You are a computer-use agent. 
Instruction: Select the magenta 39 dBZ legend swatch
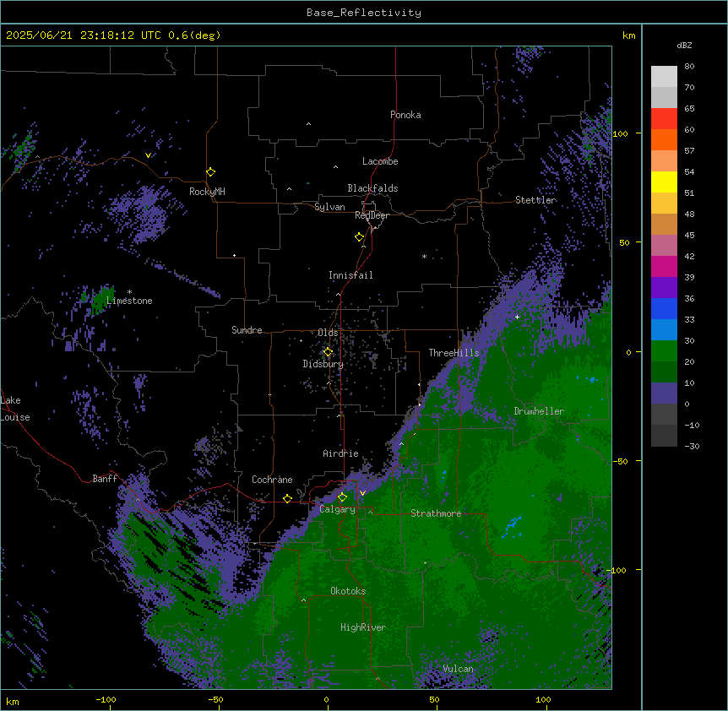[664, 266]
